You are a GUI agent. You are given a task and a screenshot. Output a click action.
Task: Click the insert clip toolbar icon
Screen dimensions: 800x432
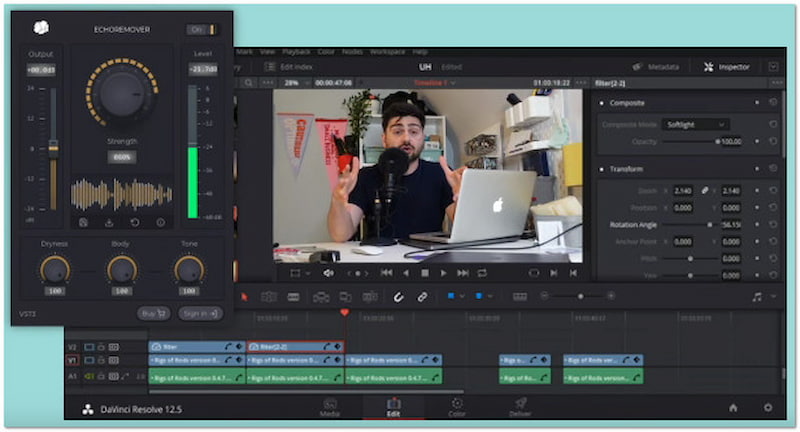(x=321, y=297)
